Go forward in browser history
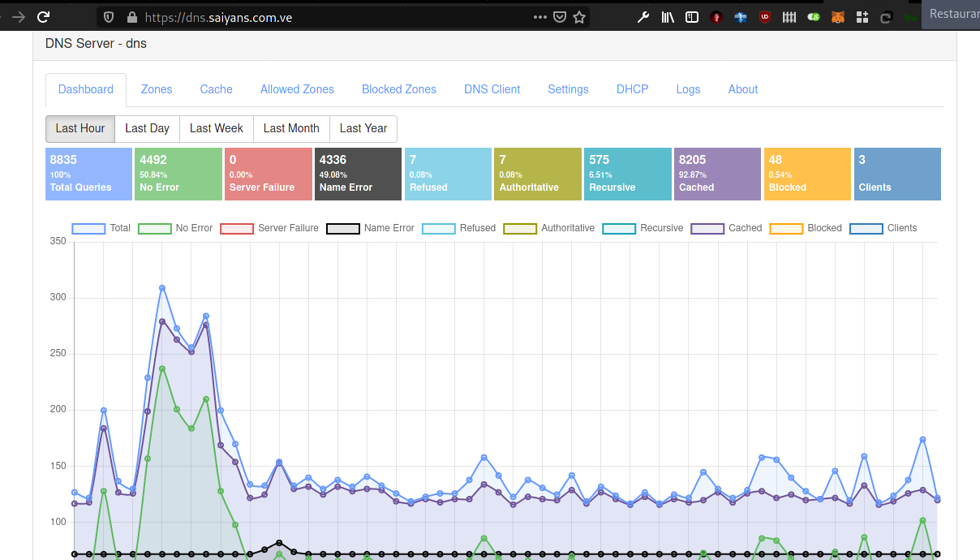The image size is (980, 560). point(18,16)
